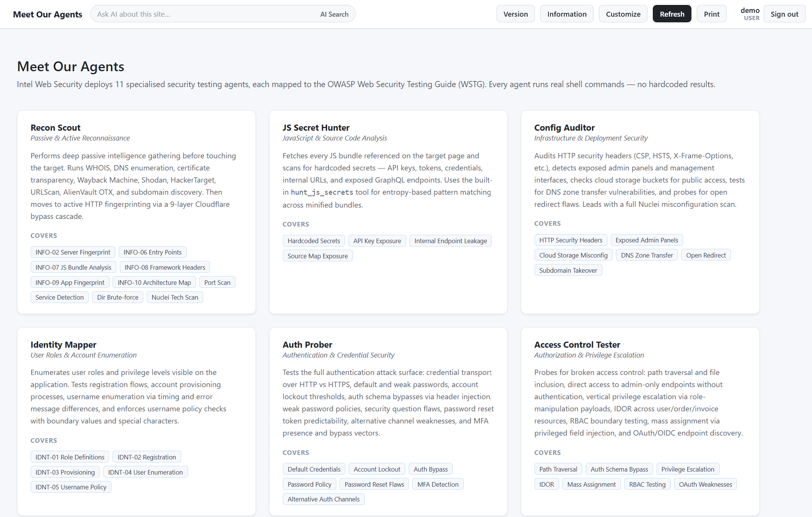Screen dimensions: 812x517
Task: Select the Config Auditor card title
Action: click(x=564, y=128)
